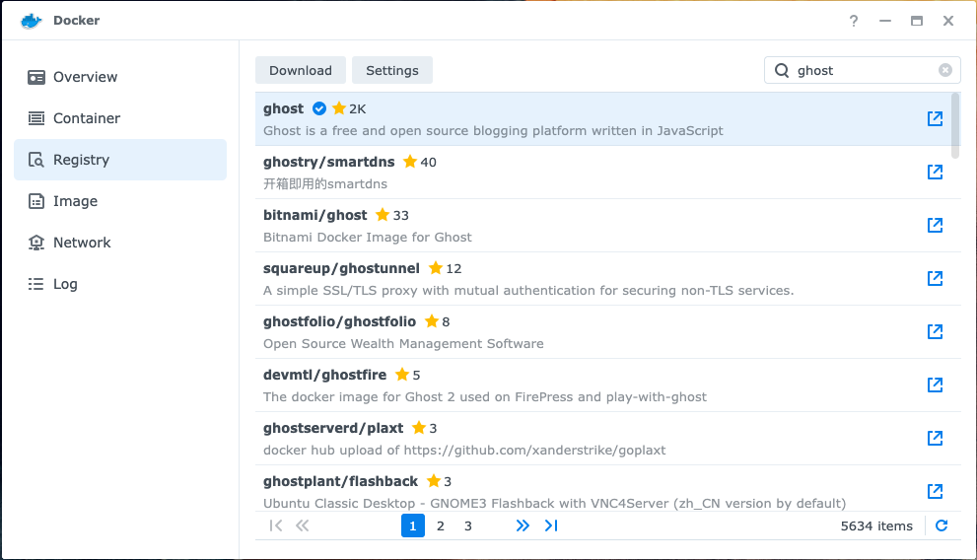The image size is (977, 560).
Task: Open the Image section
Action: (x=120, y=201)
